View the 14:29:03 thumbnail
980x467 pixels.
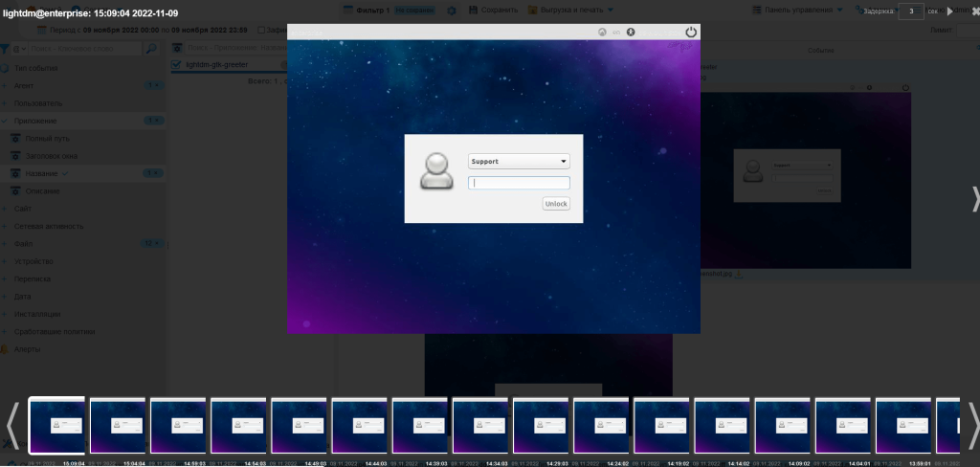tap(541, 426)
